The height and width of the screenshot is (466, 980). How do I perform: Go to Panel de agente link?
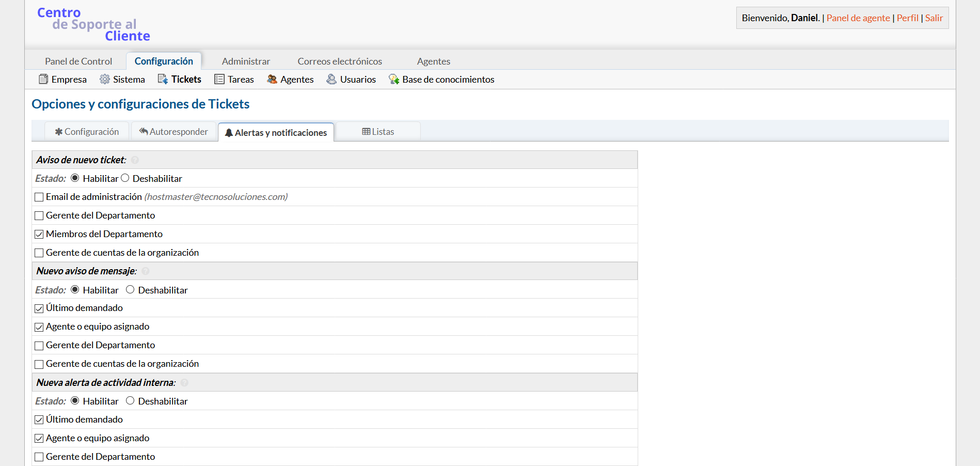(858, 18)
